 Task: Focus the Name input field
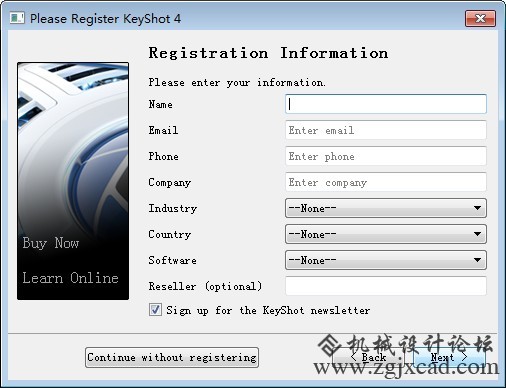[386, 104]
